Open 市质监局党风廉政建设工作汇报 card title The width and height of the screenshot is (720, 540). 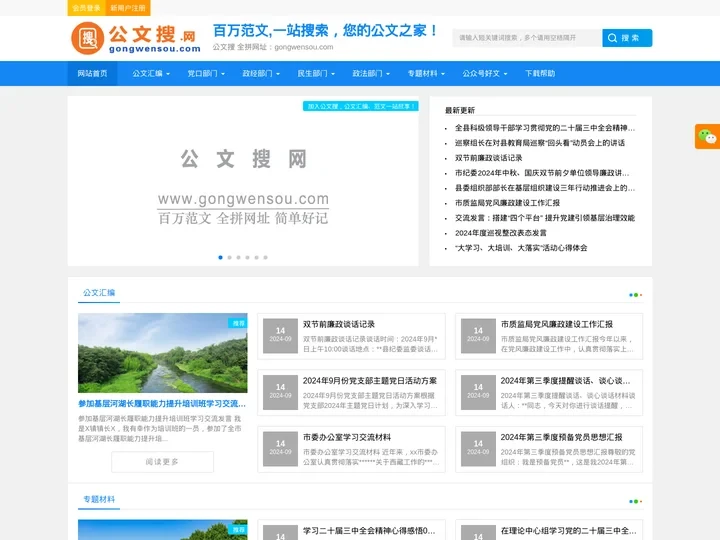(557, 324)
